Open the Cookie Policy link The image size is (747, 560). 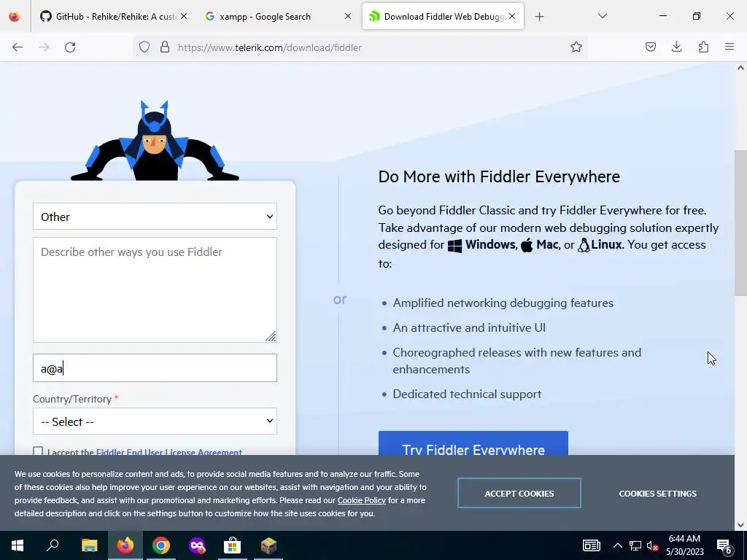pyautogui.click(x=362, y=500)
